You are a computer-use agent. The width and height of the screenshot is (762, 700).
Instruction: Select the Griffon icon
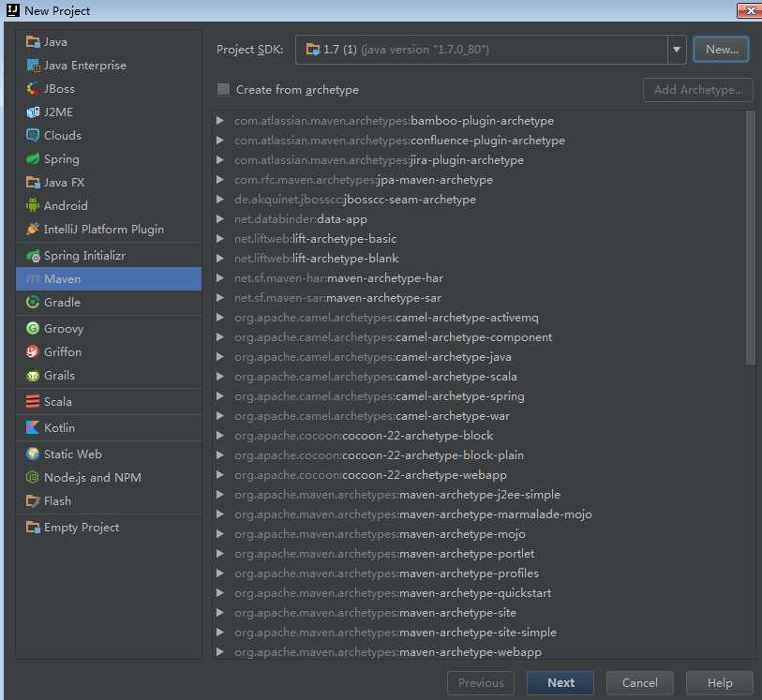tap(33, 351)
